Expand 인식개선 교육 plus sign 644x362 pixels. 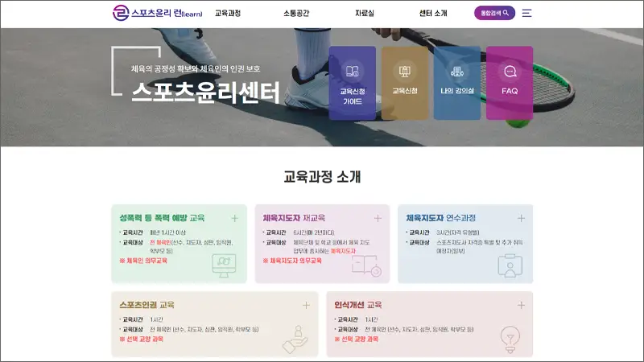(521, 305)
